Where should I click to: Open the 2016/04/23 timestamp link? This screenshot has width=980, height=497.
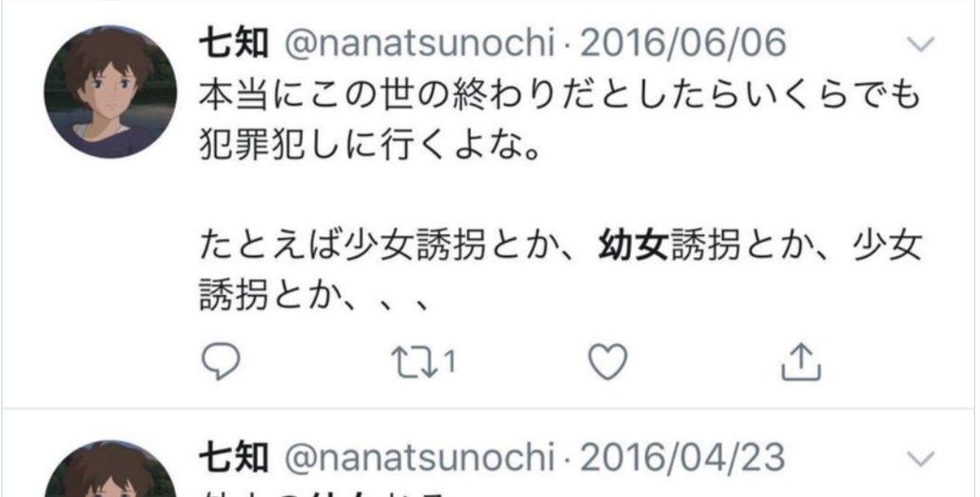click(682, 458)
